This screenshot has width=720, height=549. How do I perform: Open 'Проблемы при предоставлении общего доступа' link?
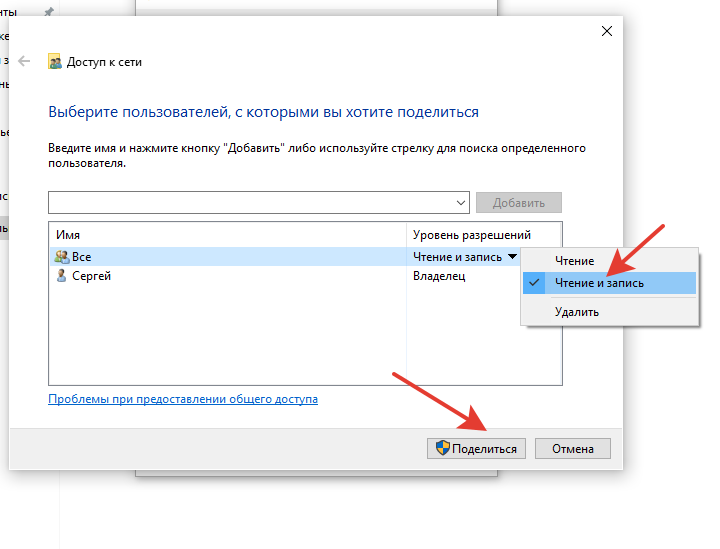183,399
